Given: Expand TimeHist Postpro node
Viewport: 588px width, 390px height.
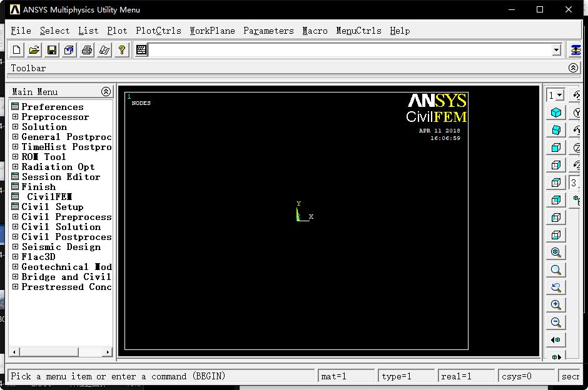Looking at the screenshot, I should [15, 147].
